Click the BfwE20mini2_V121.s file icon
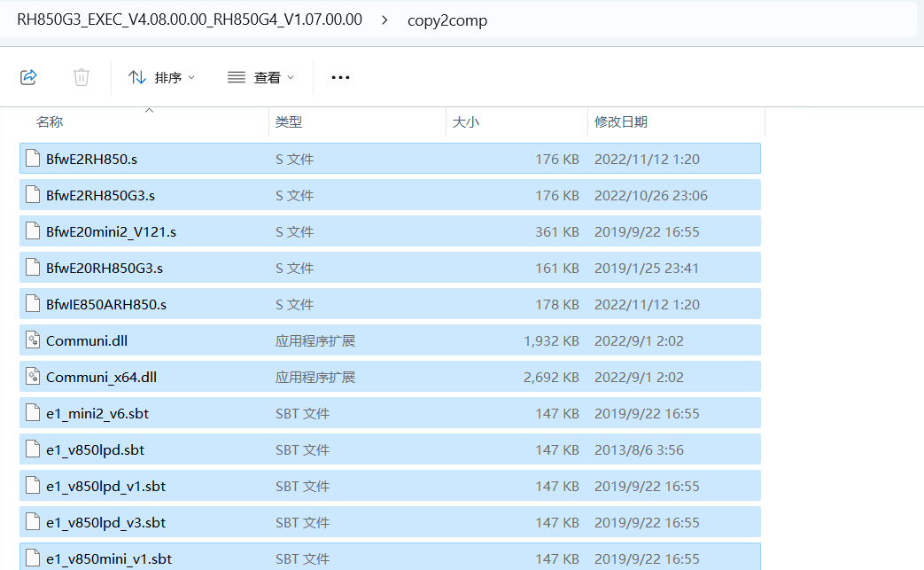 coord(33,232)
